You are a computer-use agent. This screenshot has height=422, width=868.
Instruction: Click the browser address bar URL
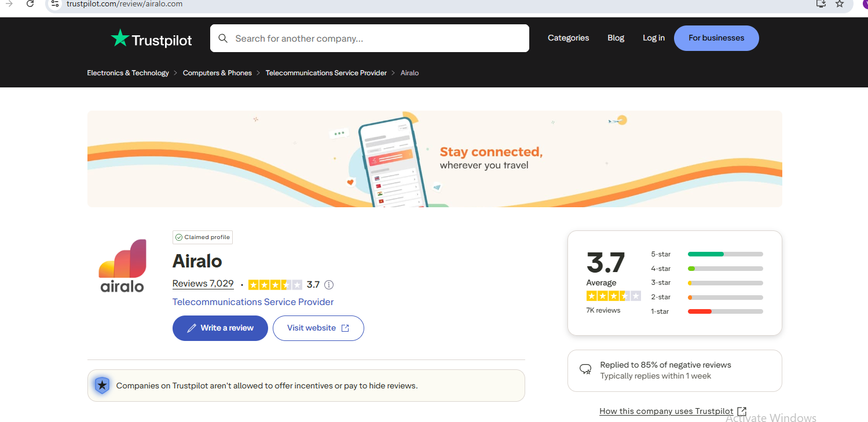click(x=124, y=3)
